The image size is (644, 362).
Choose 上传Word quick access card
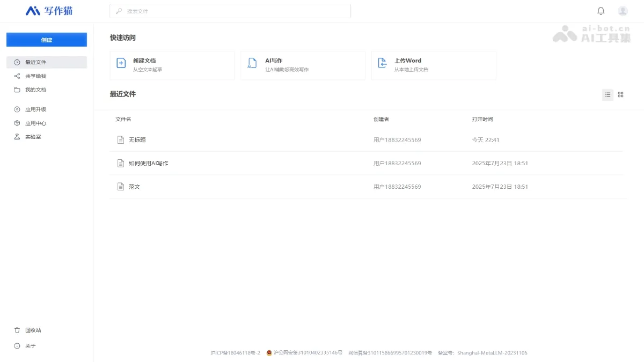[434, 65]
